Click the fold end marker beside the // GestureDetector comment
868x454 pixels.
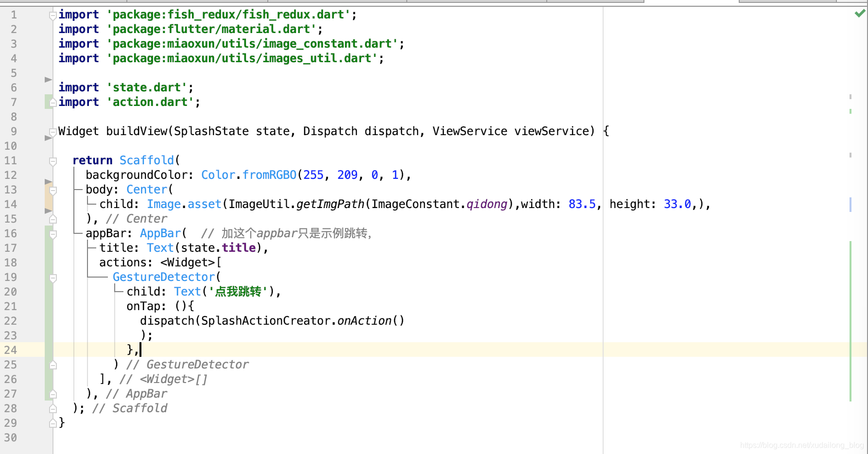pos(53,365)
